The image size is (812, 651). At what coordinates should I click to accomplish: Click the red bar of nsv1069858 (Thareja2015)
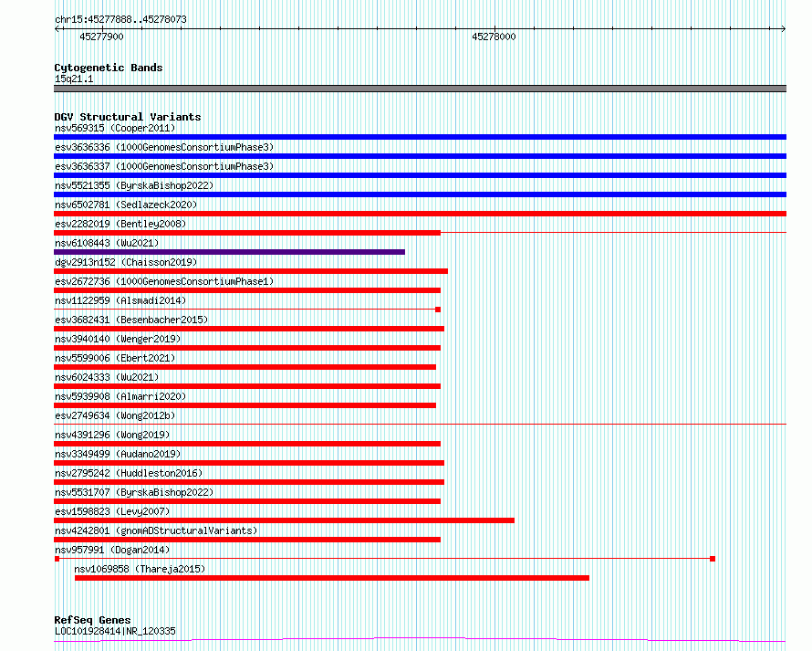(x=332, y=578)
